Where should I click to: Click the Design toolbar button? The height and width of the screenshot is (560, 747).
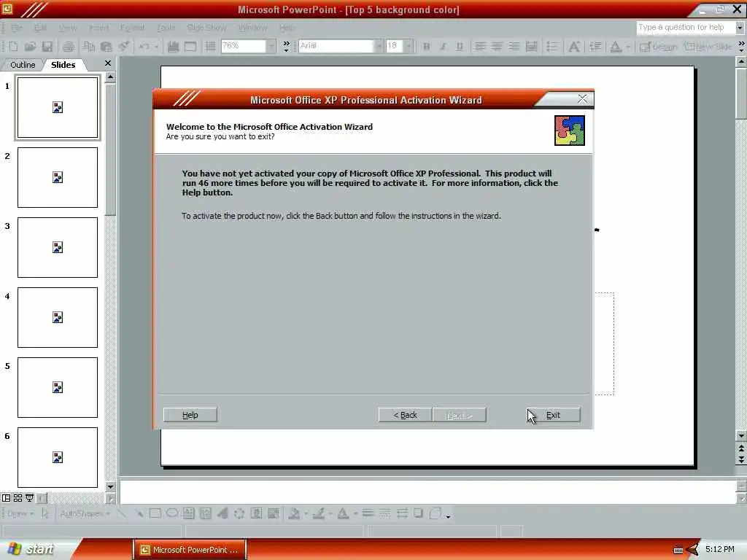659,46
